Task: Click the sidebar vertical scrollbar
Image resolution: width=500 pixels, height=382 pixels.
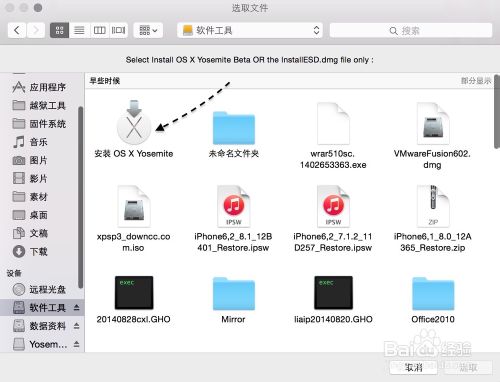Action: click(80, 197)
